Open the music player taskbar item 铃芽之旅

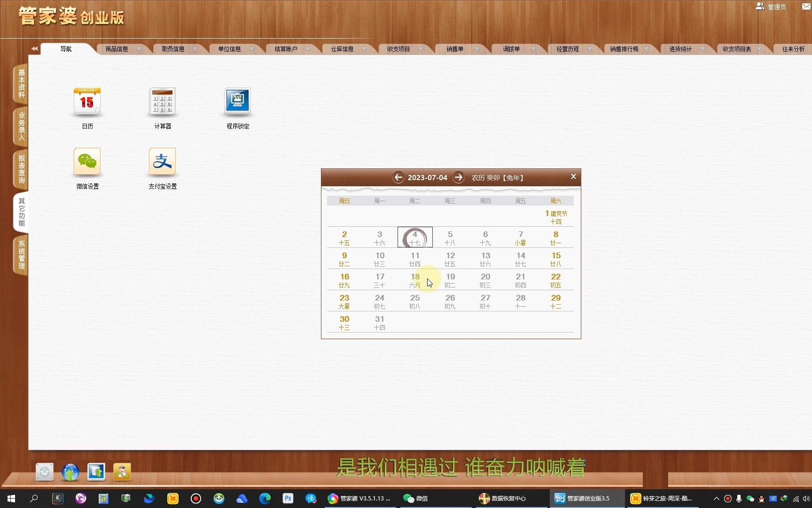[x=662, y=498]
